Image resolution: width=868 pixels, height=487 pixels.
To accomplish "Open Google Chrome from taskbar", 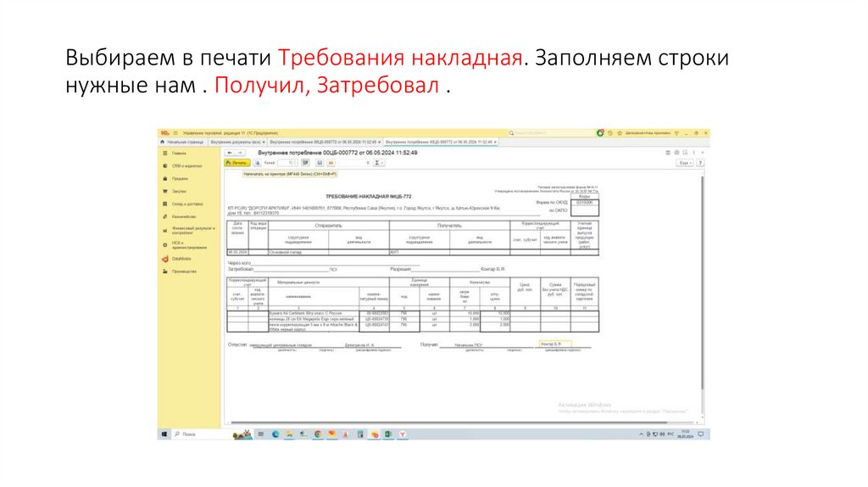I will point(317,434).
